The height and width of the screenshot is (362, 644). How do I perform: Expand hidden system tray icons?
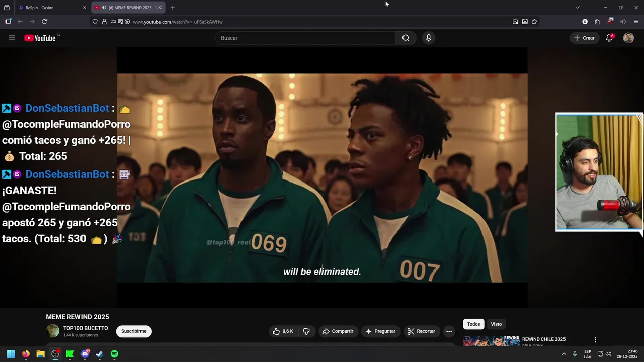pos(564,354)
